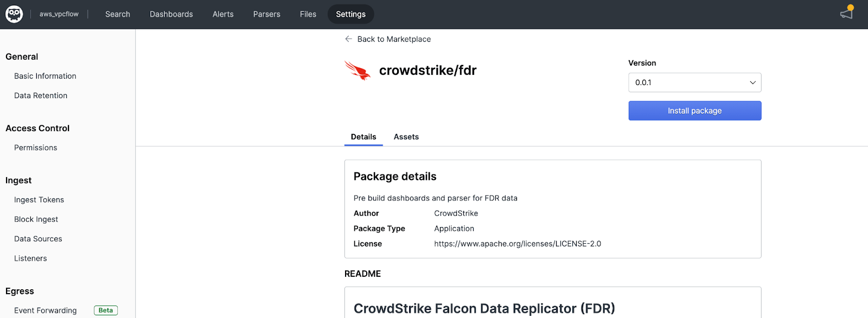Click the crowdstrike/fdr package title
Image resolution: width=868 pixels, height=318 pixels.
point(428,70)
